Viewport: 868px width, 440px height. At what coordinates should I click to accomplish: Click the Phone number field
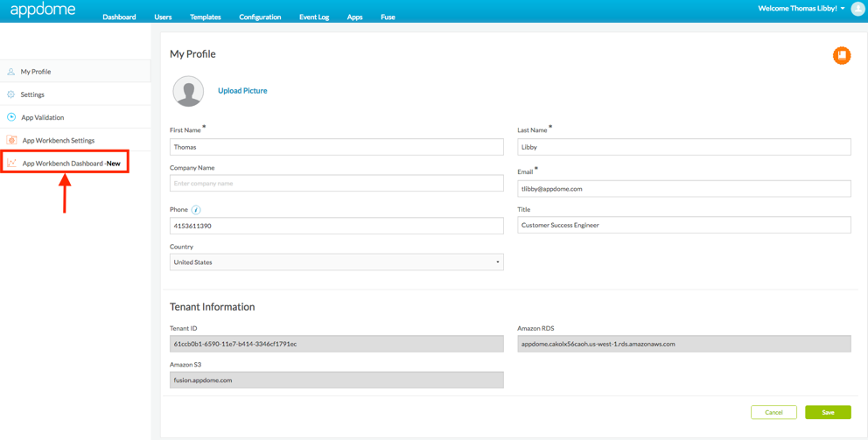pyautogui.click(x=337, y=226)
